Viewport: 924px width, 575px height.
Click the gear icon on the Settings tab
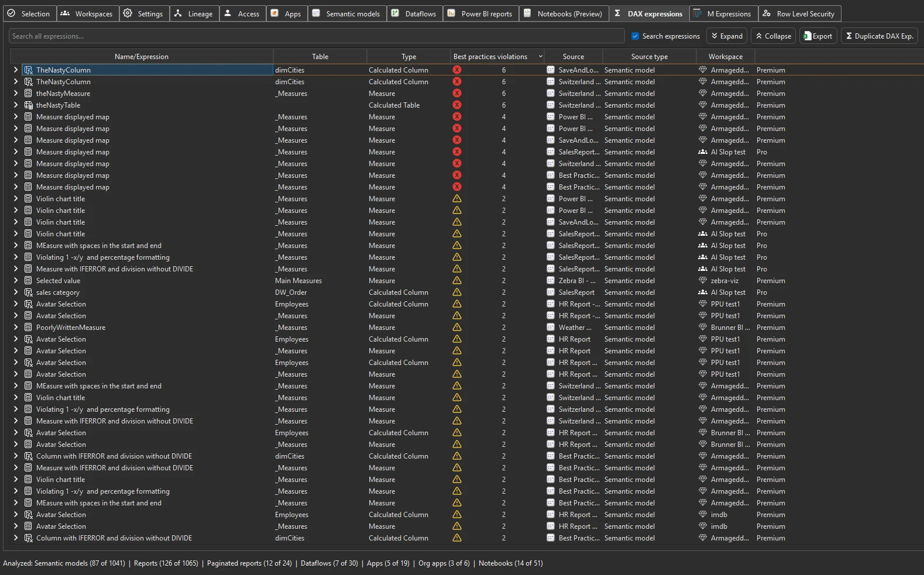(x=128, y=13)
